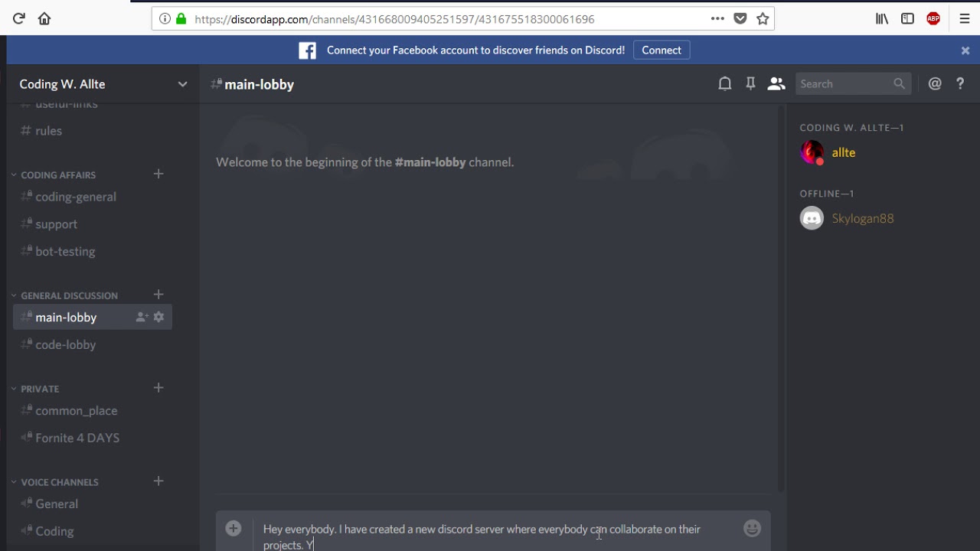Join the Coding voice channel

coord(93,532)
